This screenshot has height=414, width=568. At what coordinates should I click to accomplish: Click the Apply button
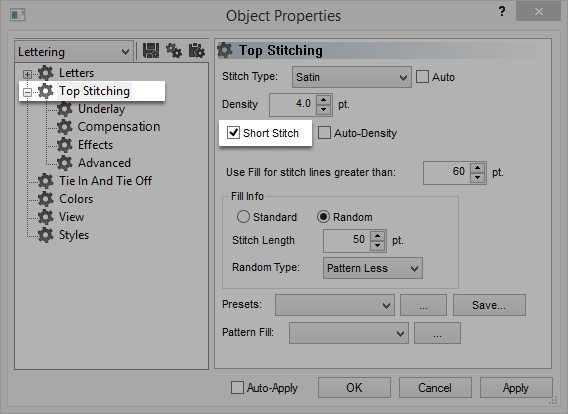pyautogui.click(x=516, y=388)
